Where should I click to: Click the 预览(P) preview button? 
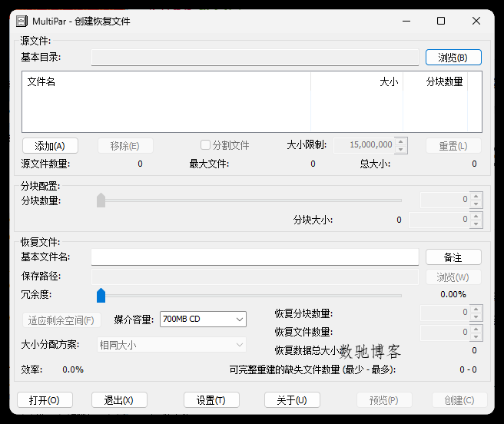(x=384, y=400)
